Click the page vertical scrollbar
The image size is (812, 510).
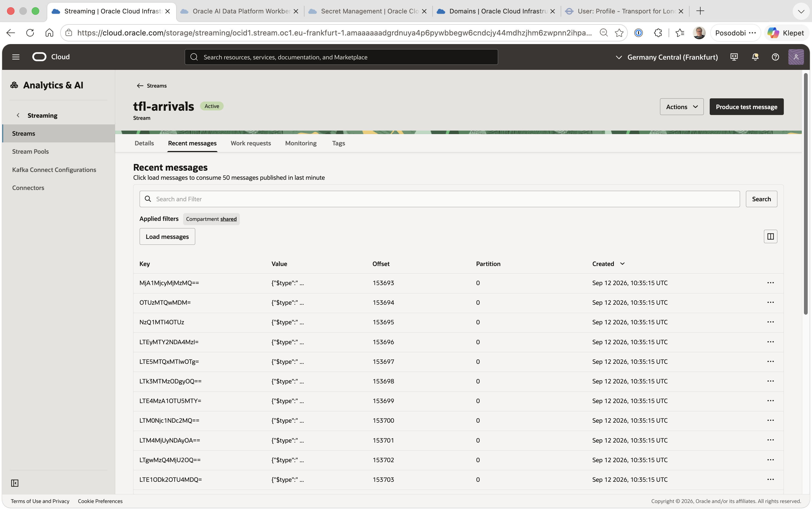[805, 194]
